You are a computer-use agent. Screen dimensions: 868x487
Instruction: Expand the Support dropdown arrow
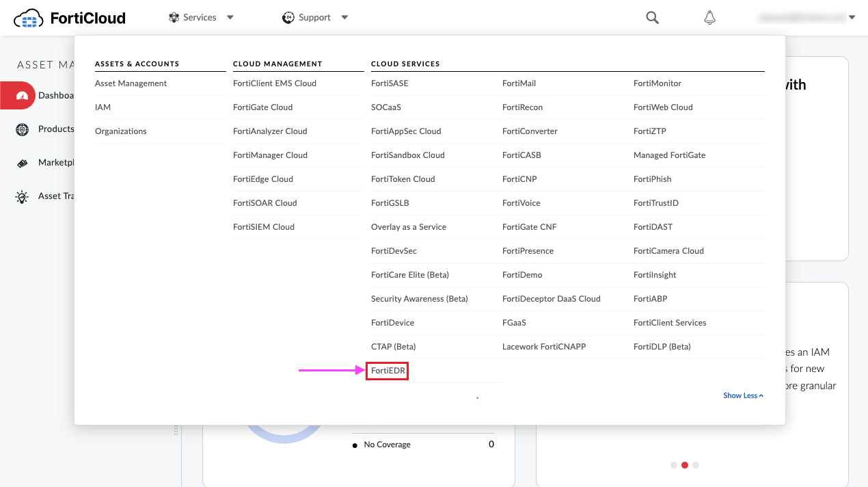344,18
